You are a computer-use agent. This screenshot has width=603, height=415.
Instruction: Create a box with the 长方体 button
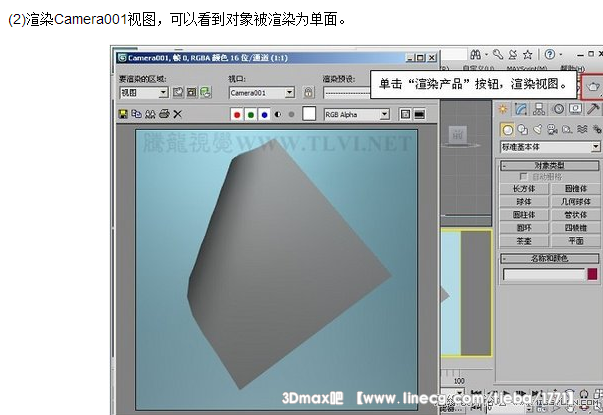(x=524, y=187)
